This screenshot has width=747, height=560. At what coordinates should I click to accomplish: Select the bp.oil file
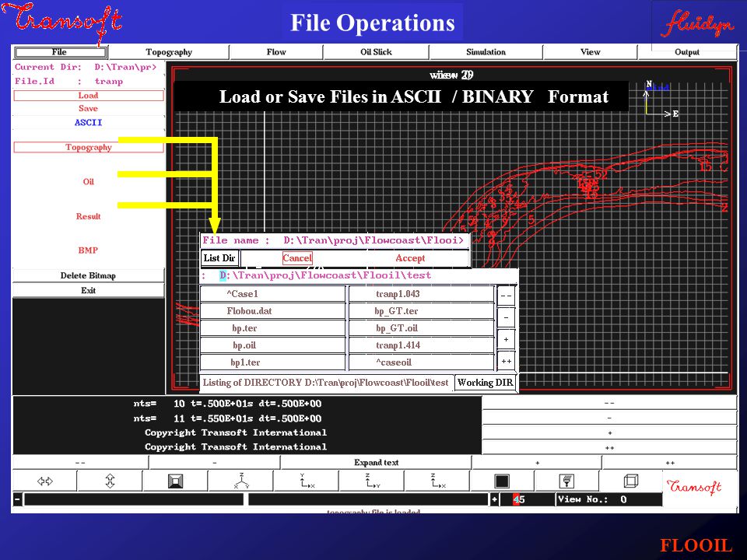pos(273,345)
